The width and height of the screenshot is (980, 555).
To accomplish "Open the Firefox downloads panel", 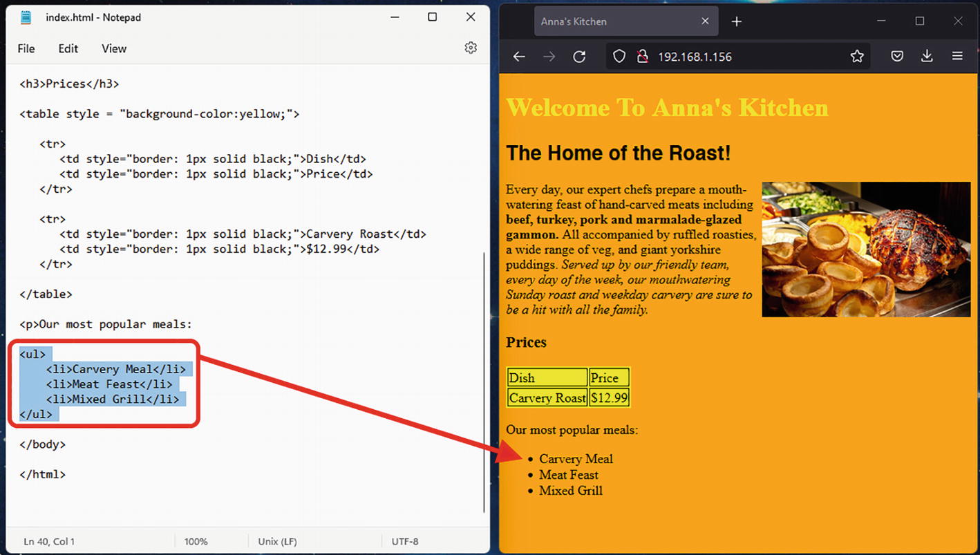I will pyautogui.click(x=927, y=57).
